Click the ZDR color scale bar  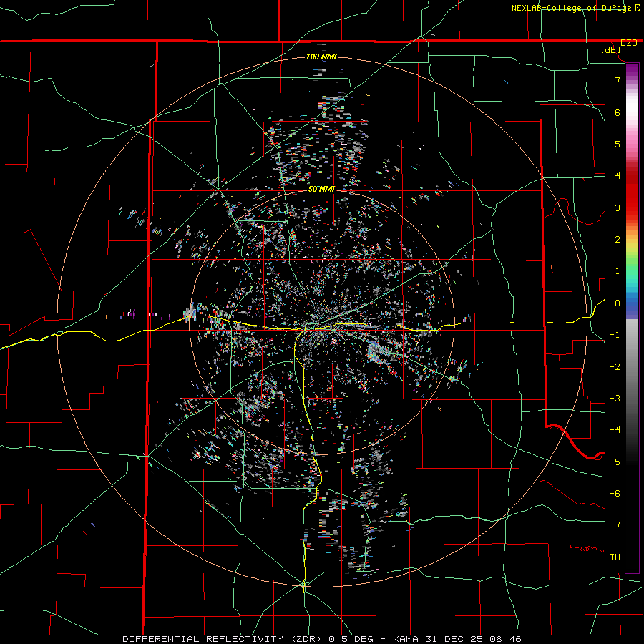(x=632, y=318)
